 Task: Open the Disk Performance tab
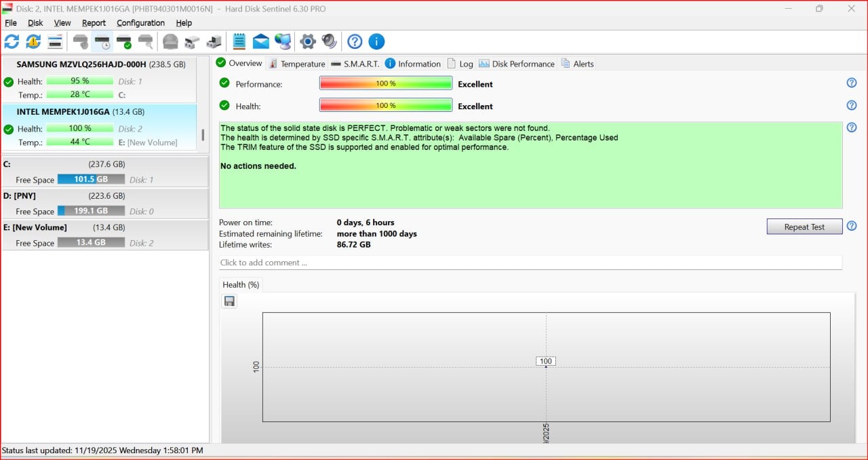[x=517, y=64]
